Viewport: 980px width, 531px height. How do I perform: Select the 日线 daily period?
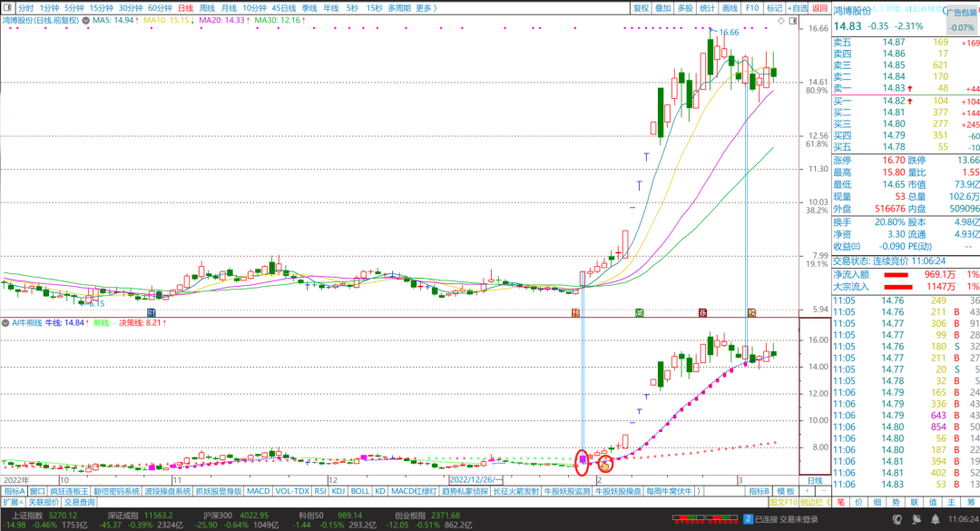coord(186,8)
